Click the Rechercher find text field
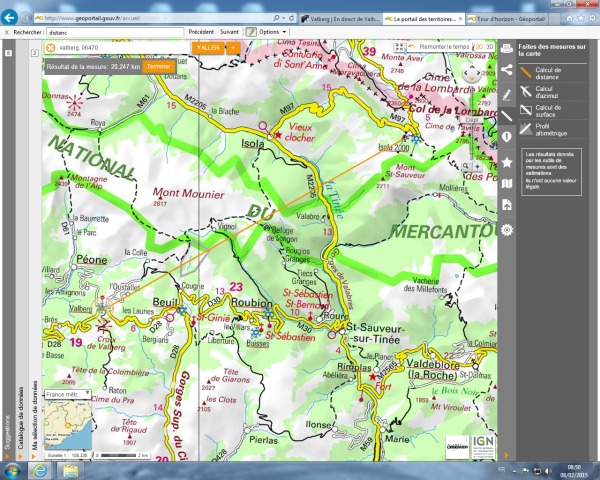The width and height of the screenshot is (600, 480). click(115, 33)
